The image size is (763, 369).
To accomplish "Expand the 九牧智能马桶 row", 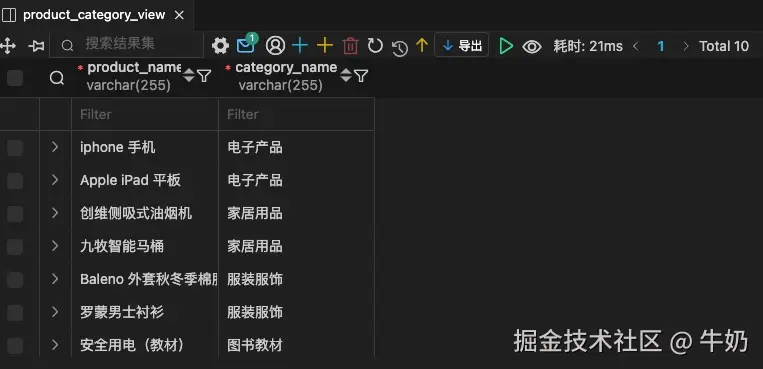I will point(55,246).
